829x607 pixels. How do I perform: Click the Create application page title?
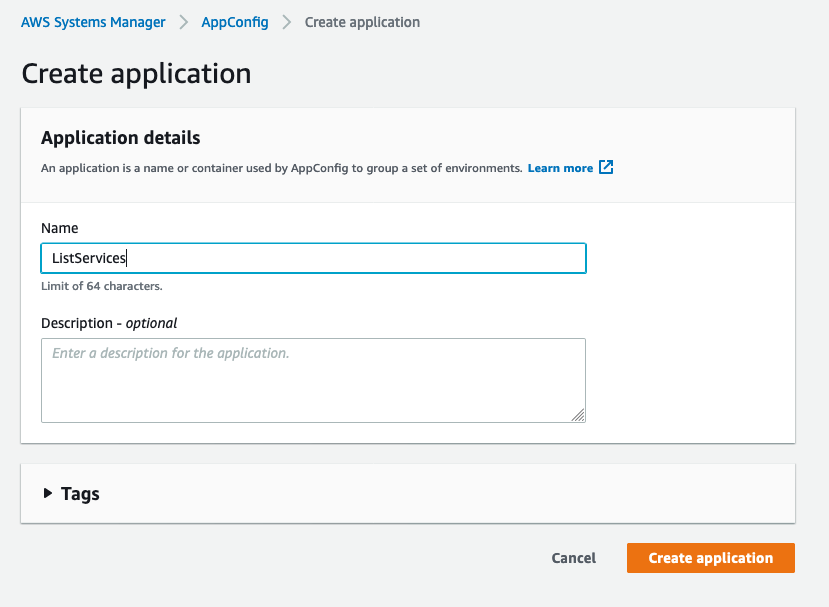pyautogui.click(x=136, y=73)
